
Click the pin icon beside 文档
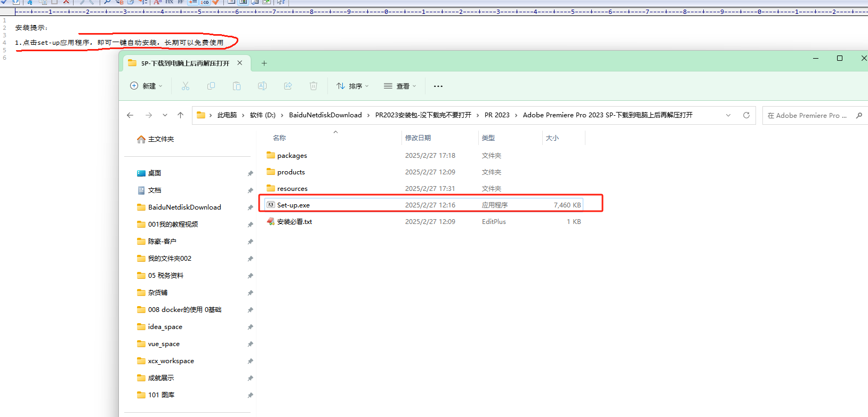pos(250,190)
